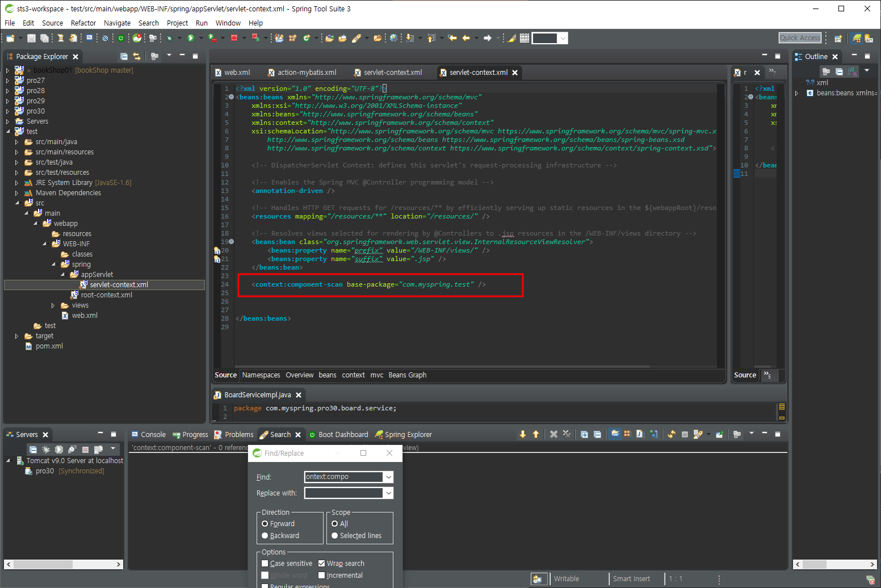This screenshot has width=881, height=588.
Task: Select the Selected lines scope option
Action: point(335,536)
